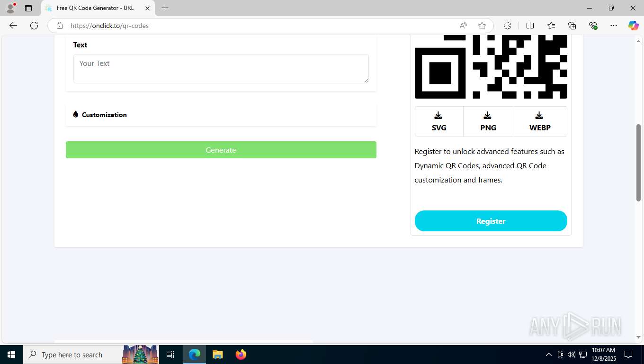The image size is (644, 364).
Task: Toggle Read aloud icon in address bar
Action: click(463, 26)
